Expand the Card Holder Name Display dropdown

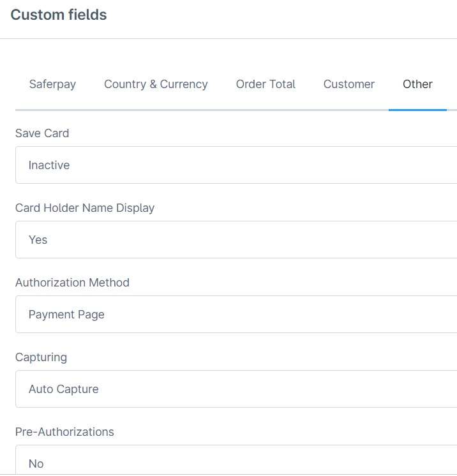236,240
